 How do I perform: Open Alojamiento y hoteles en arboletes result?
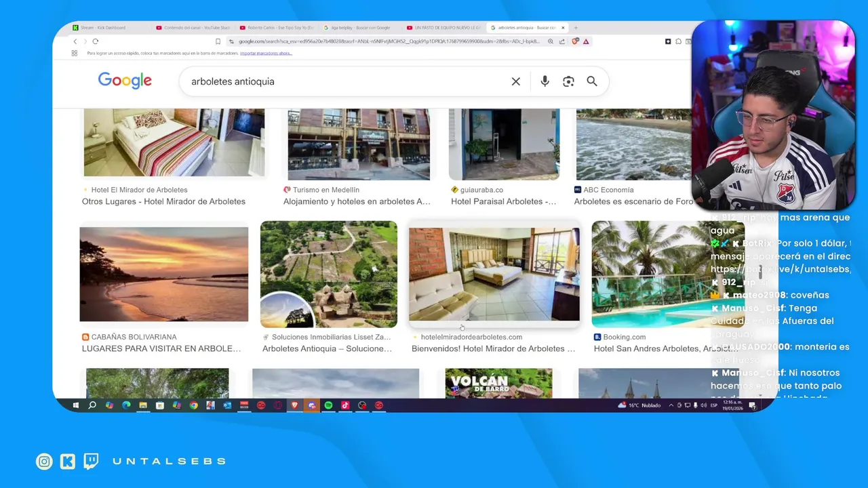pos(357,201)
